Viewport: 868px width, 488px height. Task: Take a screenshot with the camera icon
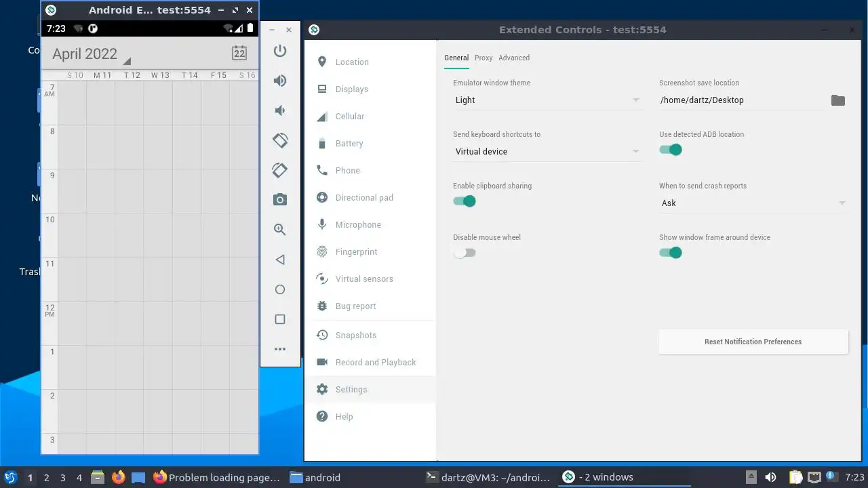280,200
